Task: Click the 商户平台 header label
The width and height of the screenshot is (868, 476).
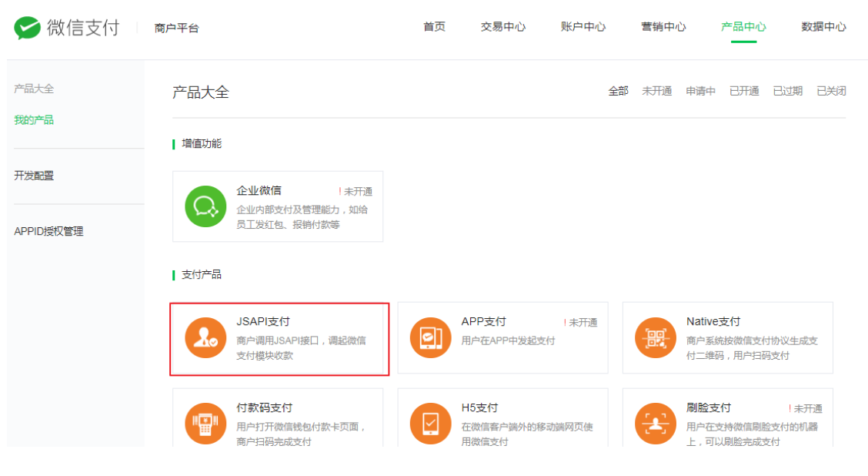Action: click(x=176, y=28)
